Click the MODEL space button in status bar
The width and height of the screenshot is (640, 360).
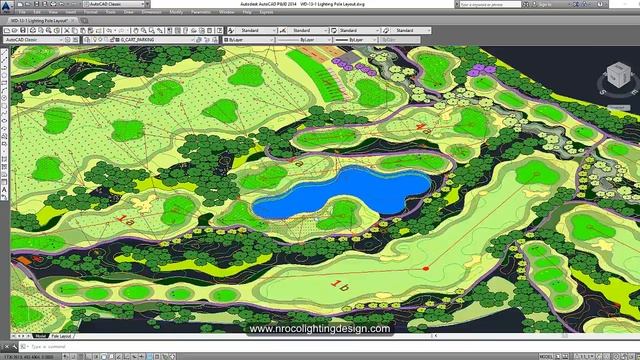pos(546,356)
